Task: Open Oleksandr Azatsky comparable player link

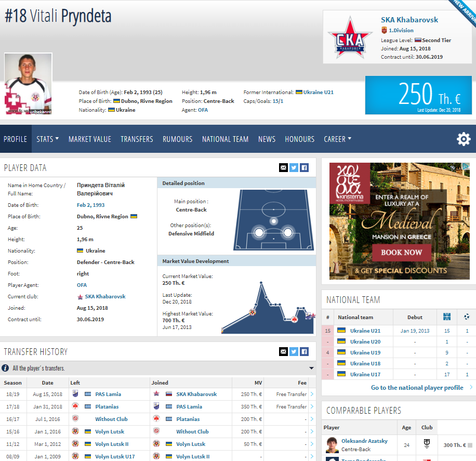Action: [x=364, y=441]
